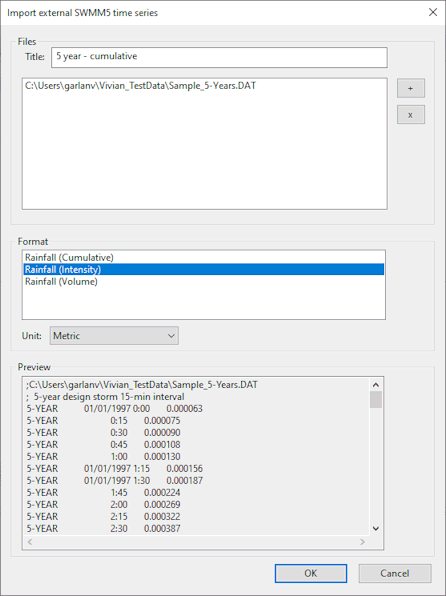Choose Rainfall (Intensity) format
This screenshot has height=596, width=446.
tap(204, 269)
